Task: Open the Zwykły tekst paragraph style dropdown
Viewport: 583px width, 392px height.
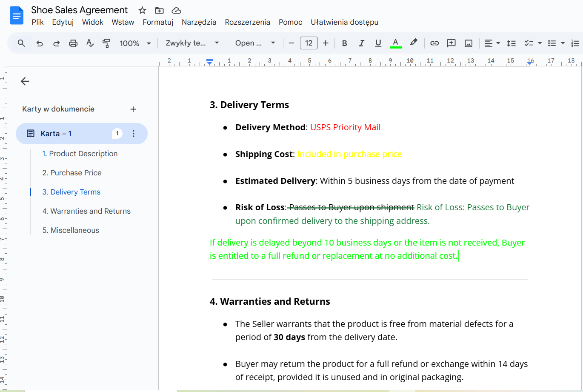Action: point(192,43)
